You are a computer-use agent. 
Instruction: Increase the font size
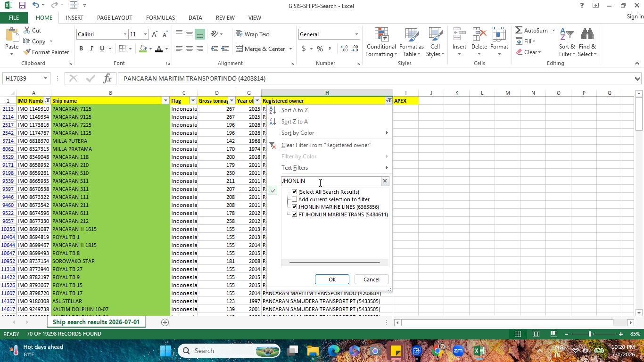click(155, 34)
